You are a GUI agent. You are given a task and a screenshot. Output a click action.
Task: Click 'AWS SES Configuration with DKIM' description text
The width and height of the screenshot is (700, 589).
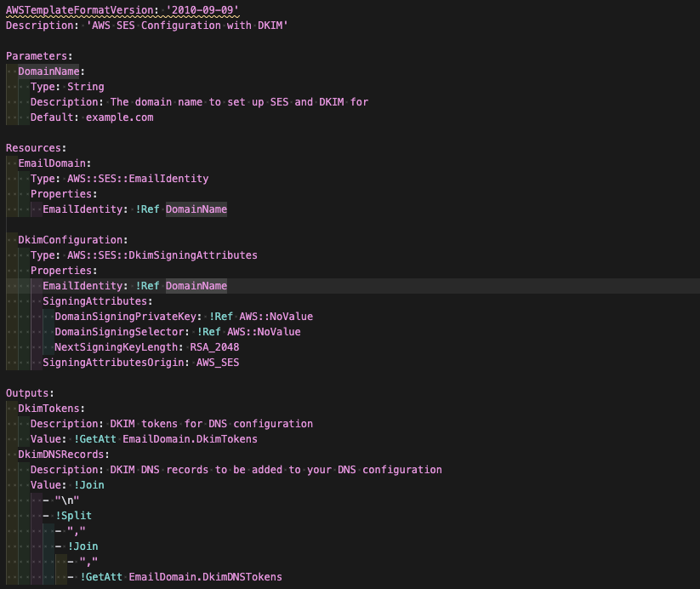coord(187,26)
